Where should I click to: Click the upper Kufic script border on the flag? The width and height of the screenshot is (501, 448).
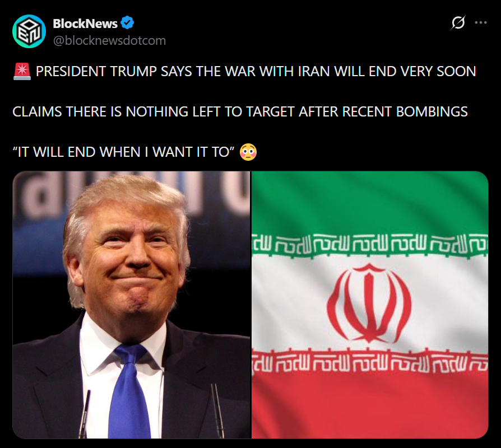pyautogui.click(x=370, y=245)
